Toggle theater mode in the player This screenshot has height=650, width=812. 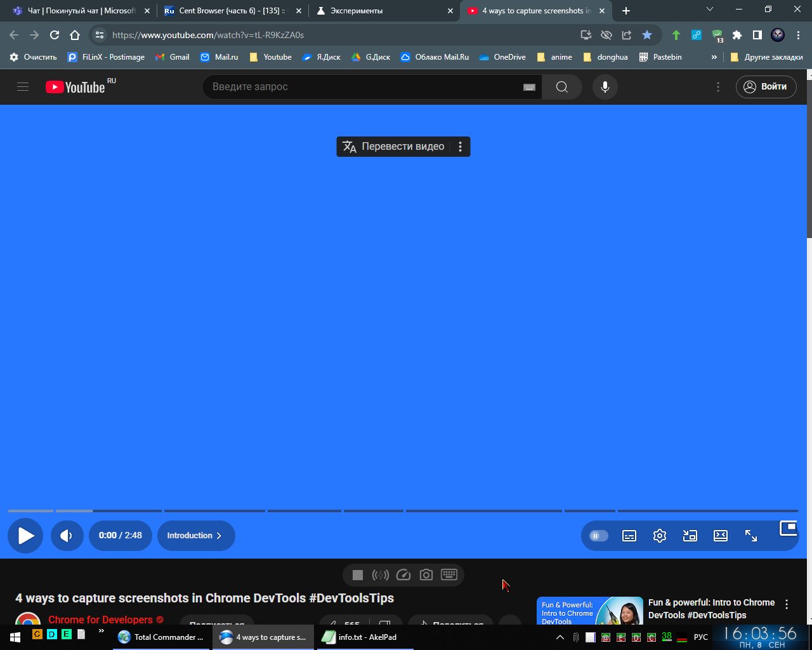click(721, 536)
